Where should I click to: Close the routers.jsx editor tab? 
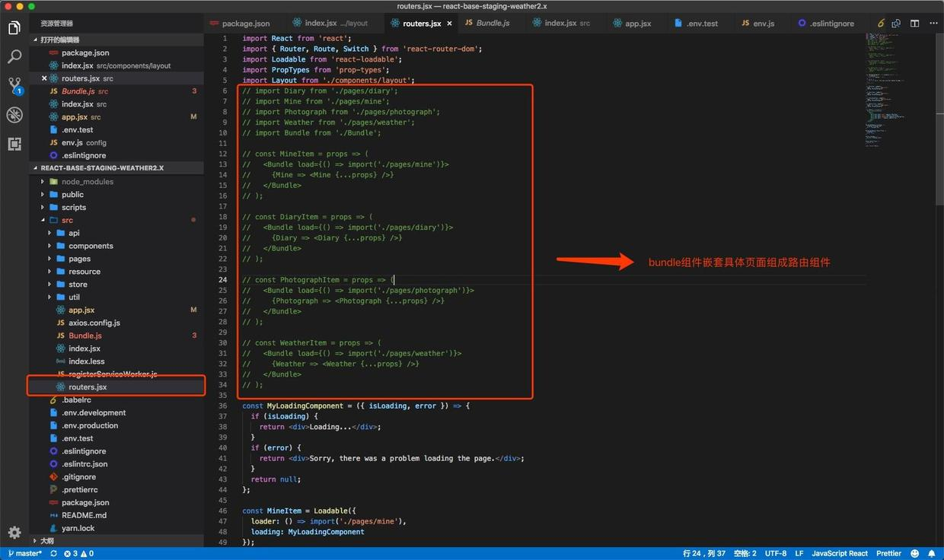coord(449,24)
